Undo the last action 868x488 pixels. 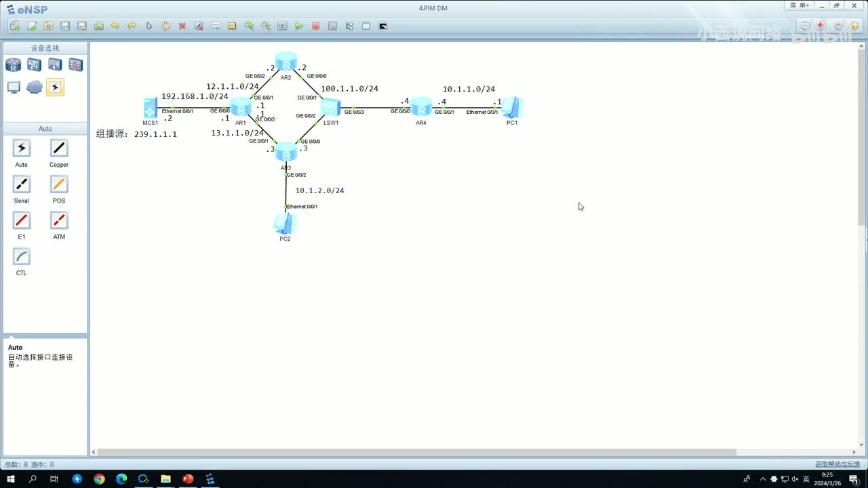click(x=115, y=26)
